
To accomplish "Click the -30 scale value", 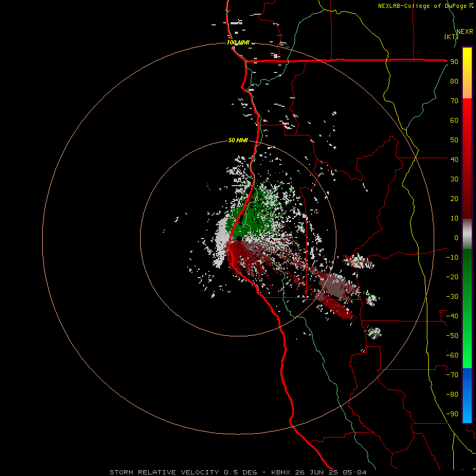I will (x=452, y=297).
